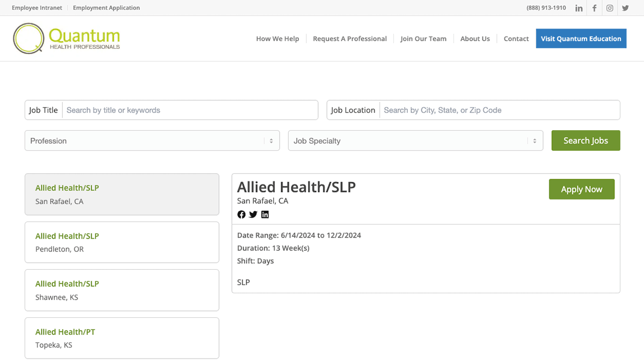Click the Apply Now button
Image resolution: width=644 pixels, height=364 pixels.
tap(581, 189)
